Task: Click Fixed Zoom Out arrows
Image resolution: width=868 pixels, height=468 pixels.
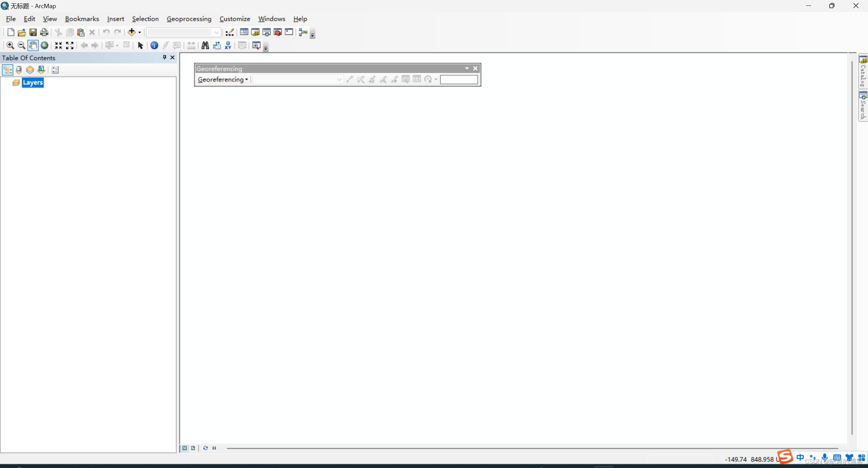Action: (x=70, y=45)
